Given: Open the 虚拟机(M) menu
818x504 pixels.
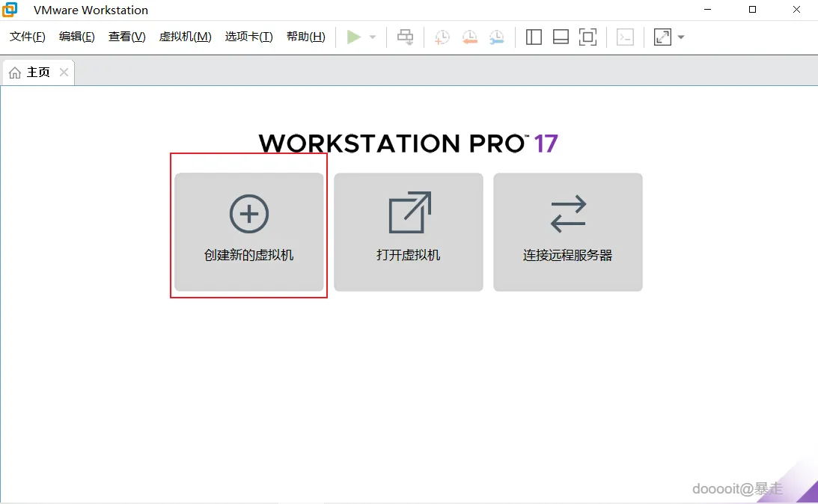Looking at the screenshot, I should click(x=185, y=36).
